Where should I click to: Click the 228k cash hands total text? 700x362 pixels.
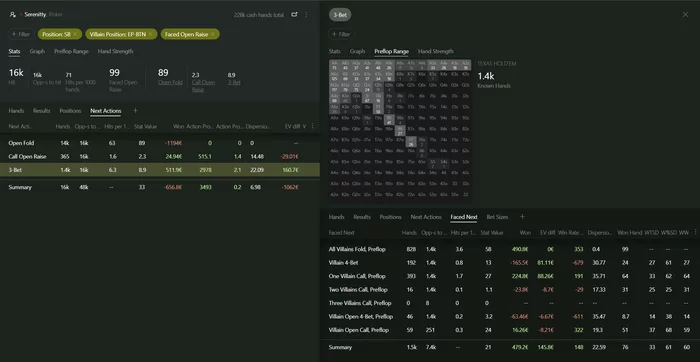click(258, 15)
